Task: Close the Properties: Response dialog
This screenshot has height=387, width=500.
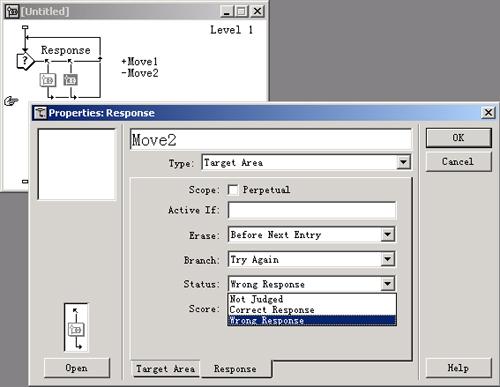Action: (x=488, y=113)
